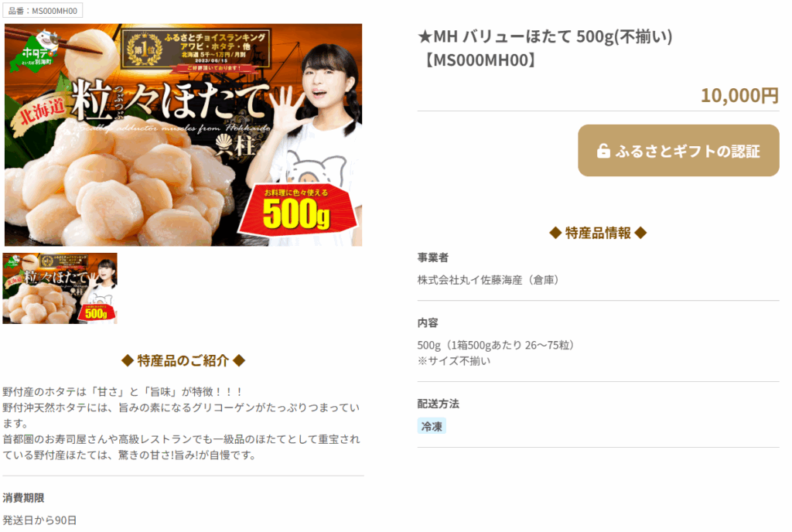Viewport: 792px width, 532px height.
Task: Click the 10,000円 price text
Action: (x=739, y=95)
